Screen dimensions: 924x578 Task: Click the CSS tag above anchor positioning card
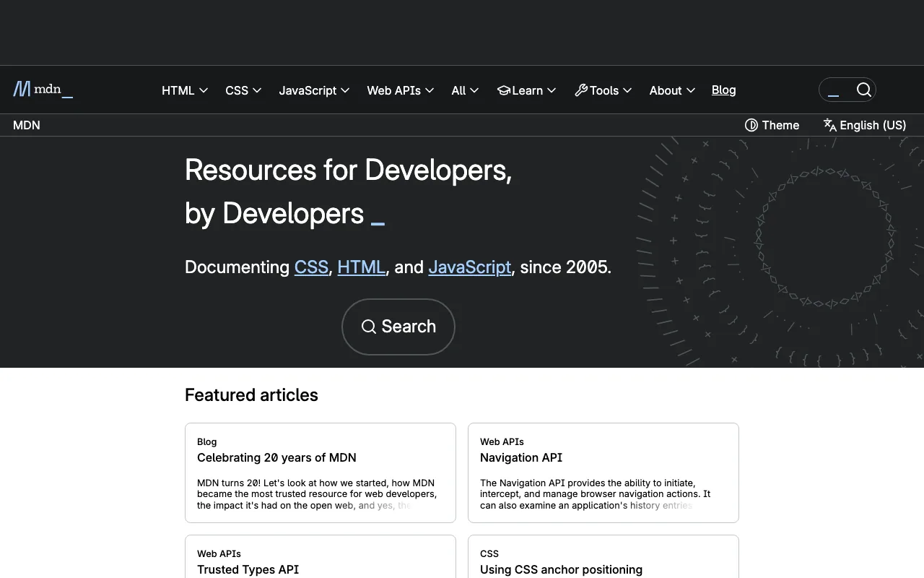coord(489,553)
